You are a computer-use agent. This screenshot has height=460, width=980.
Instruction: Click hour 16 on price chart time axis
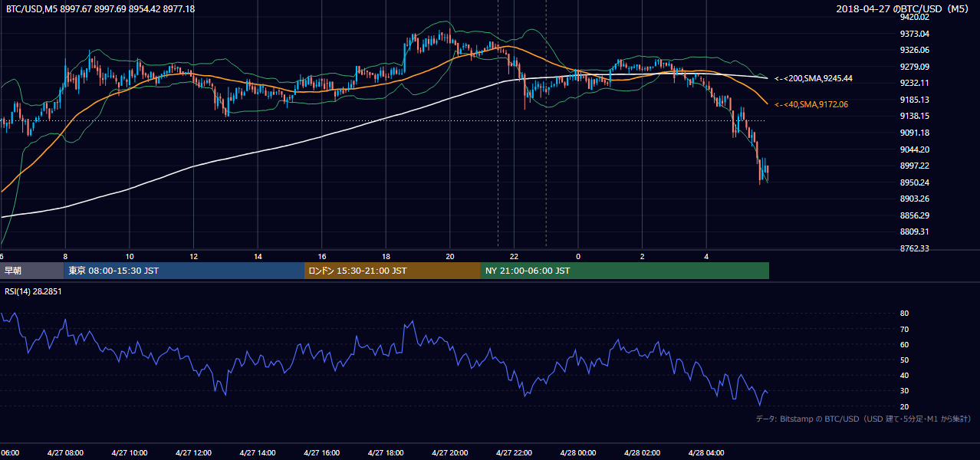(x=322, y=256)
